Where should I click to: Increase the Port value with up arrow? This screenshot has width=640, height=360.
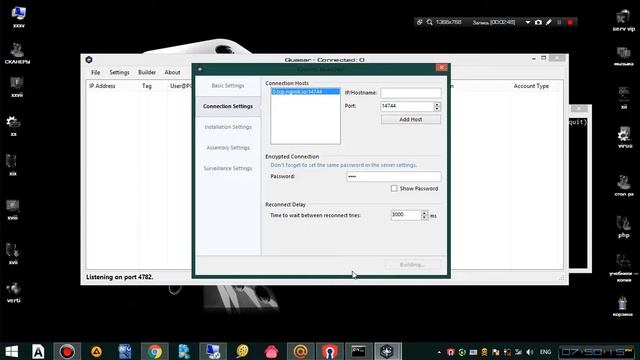tap(437, 104)
